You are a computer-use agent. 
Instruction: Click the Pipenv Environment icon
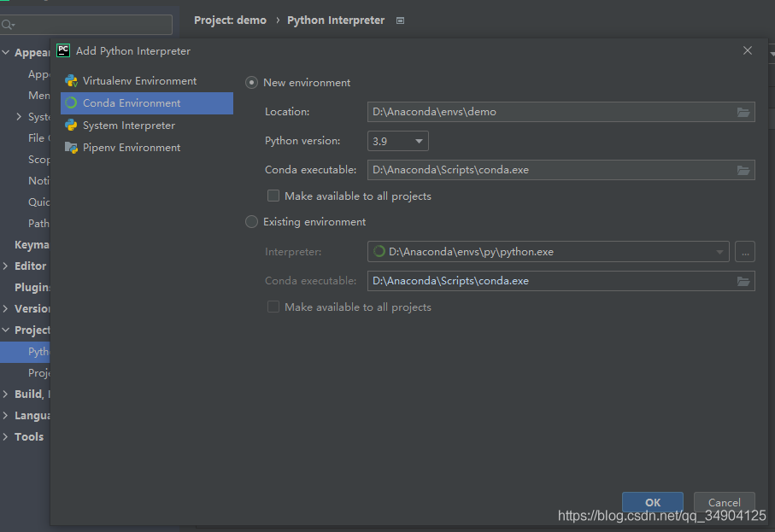click(71, 148)
